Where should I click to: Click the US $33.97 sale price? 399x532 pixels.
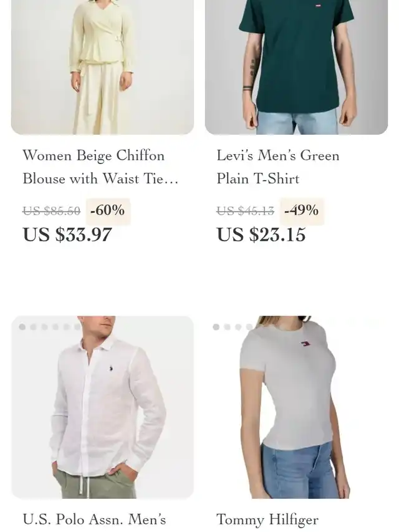(67, 235)
